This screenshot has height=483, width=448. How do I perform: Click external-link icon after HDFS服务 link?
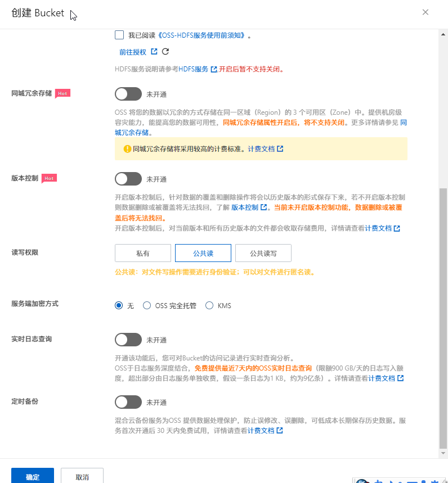[213, 69]
